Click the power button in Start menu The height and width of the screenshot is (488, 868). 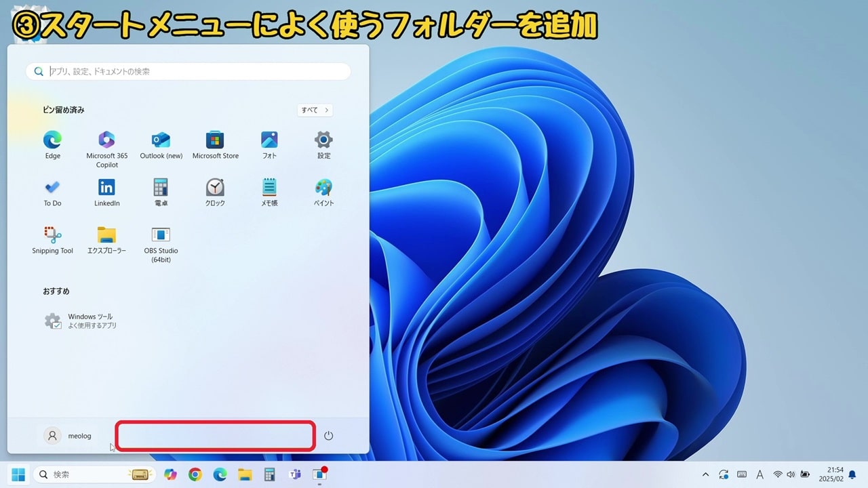click(x=328, y=436)
